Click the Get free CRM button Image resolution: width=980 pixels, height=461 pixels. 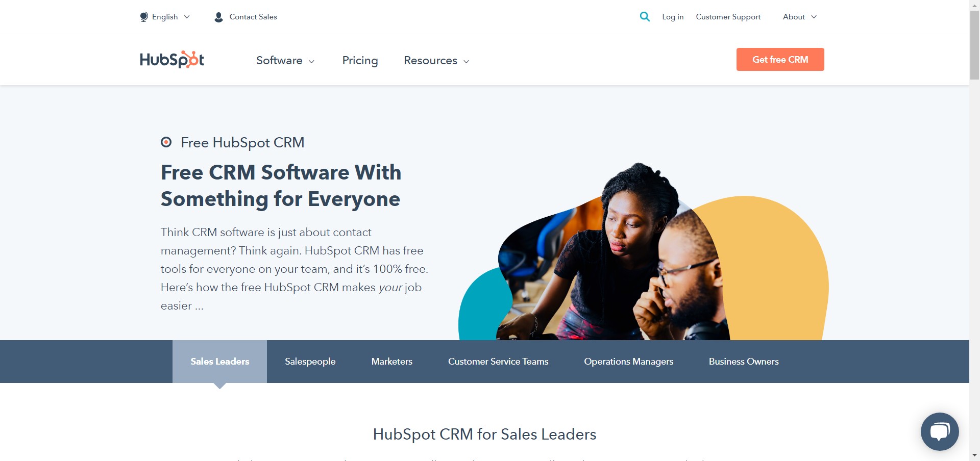point(780,59)
